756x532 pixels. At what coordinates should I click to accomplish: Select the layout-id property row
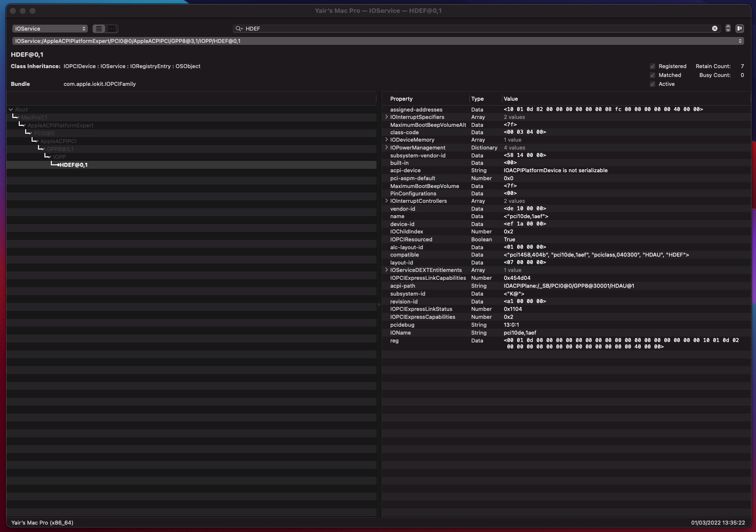click(x=402, y=263)
